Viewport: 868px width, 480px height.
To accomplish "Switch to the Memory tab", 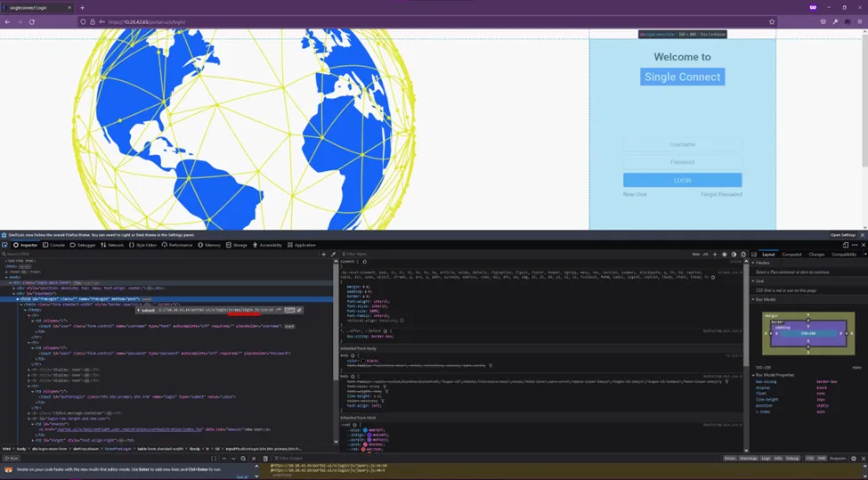I will [x=209, y=245].
